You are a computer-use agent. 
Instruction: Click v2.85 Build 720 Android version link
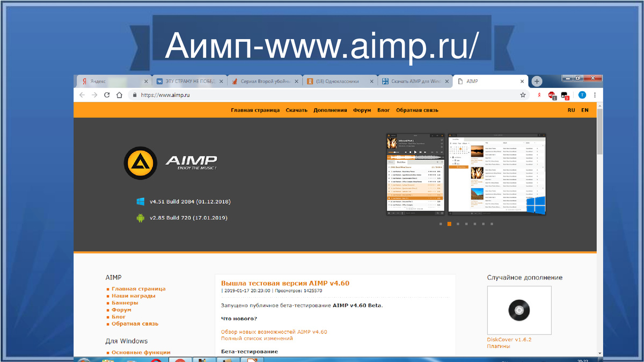pyautogui.click(x=188, y=218)
